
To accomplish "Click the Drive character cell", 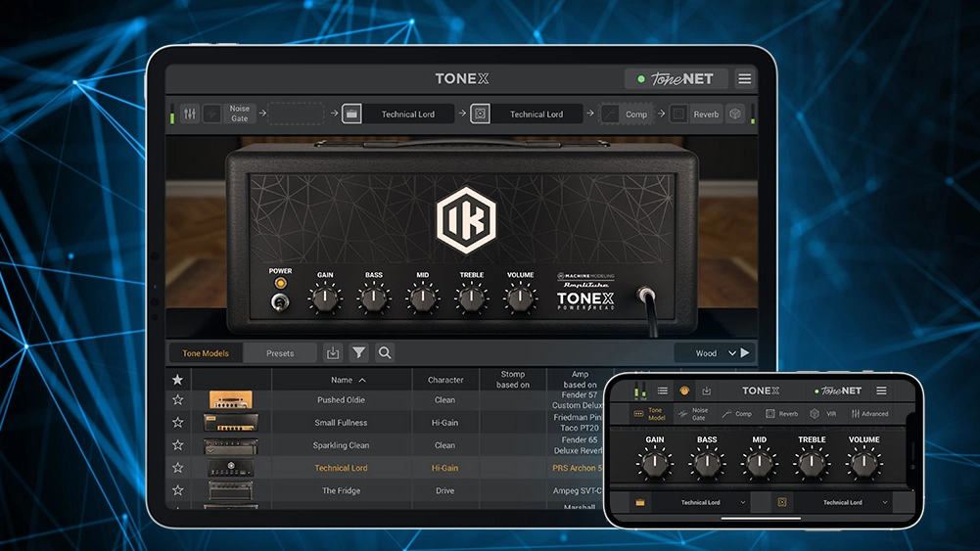I will tap(445, 490).
